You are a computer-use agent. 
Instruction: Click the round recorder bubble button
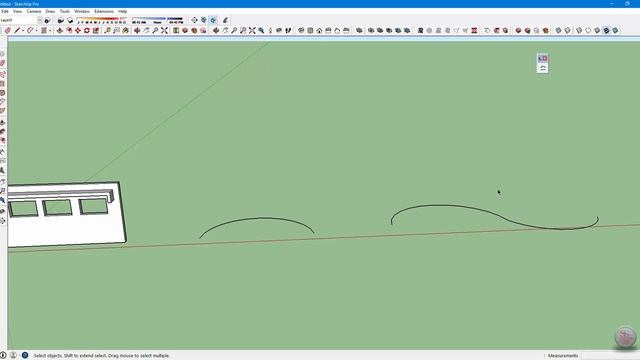click(x=625, y=336)
